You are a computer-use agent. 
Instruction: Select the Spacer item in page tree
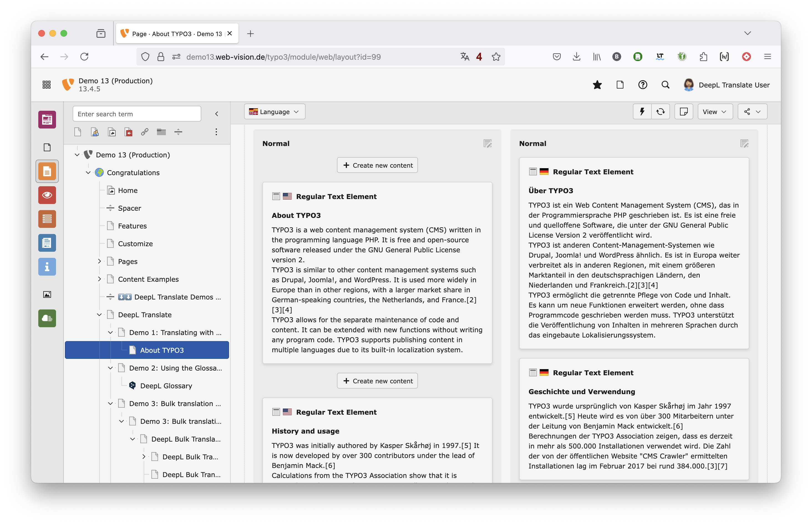(x=129, y=208)
